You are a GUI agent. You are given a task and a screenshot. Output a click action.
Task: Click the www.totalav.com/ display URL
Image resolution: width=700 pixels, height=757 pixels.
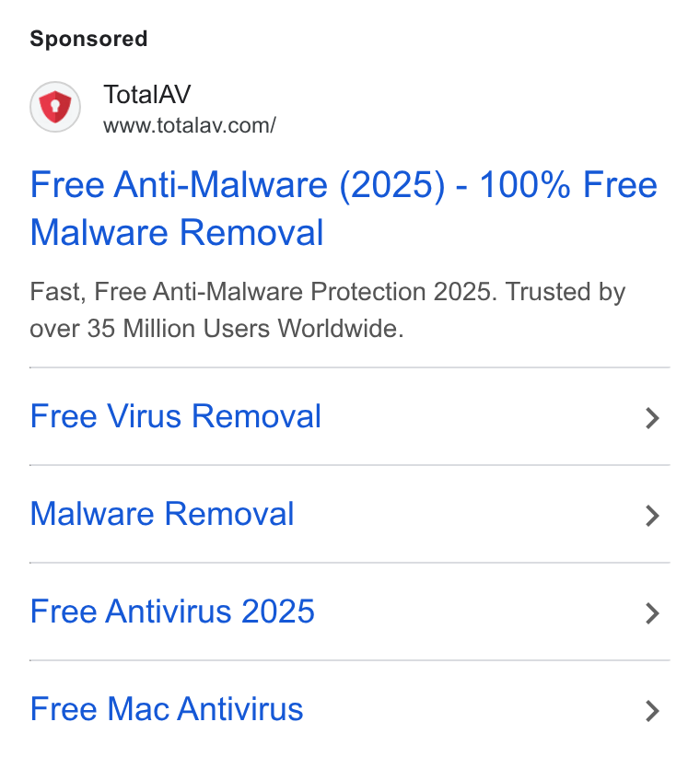[189, 125]
